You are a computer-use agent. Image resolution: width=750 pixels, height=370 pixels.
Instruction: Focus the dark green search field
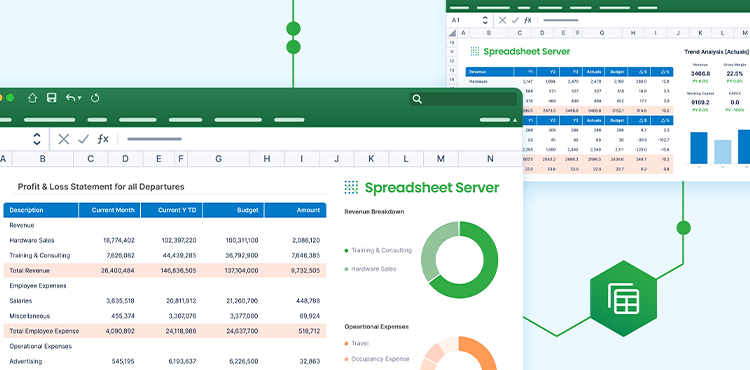(x=463, y=99)
